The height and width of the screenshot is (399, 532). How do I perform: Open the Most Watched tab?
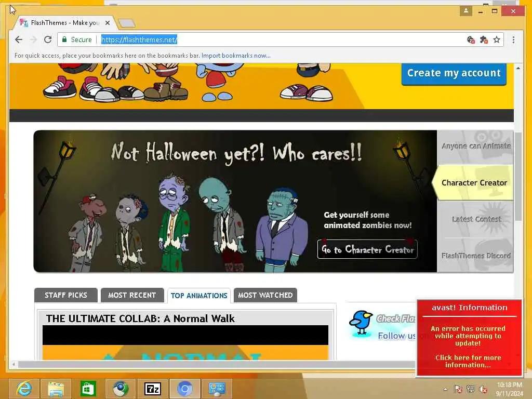pos(265,295)
